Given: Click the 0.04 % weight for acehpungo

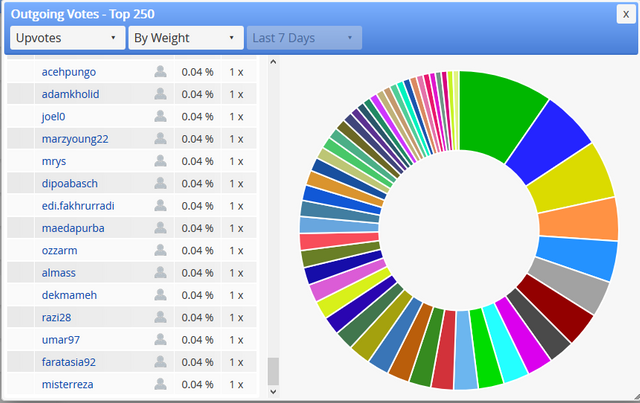Looking at the screenshot, I should click(198, 72).
